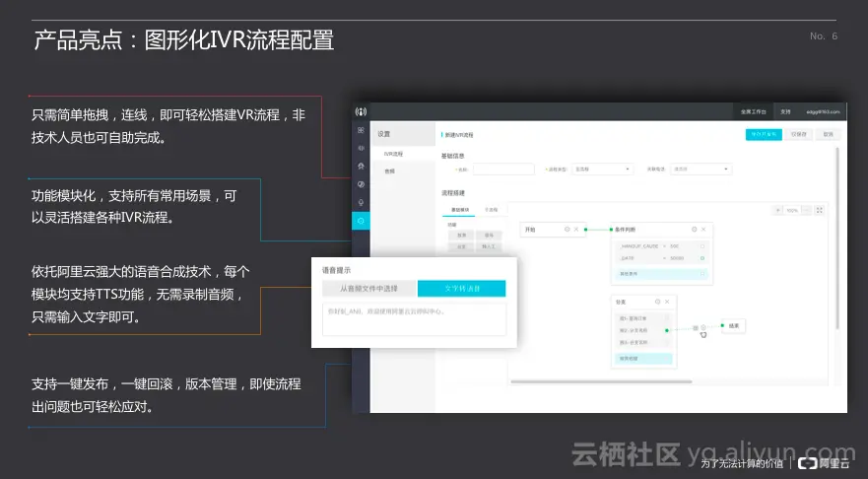Click the canvas horizontal scrollbar
Screen dimensions: 868x479
601,381
